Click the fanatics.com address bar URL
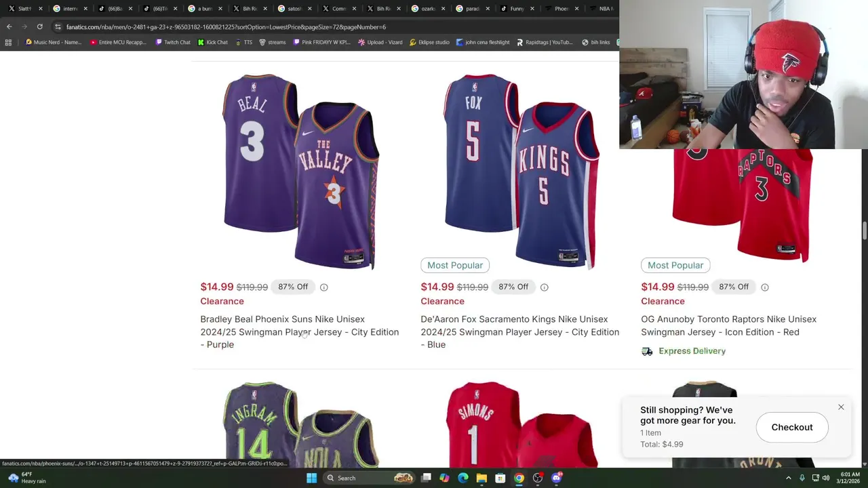 click(226, 26)
